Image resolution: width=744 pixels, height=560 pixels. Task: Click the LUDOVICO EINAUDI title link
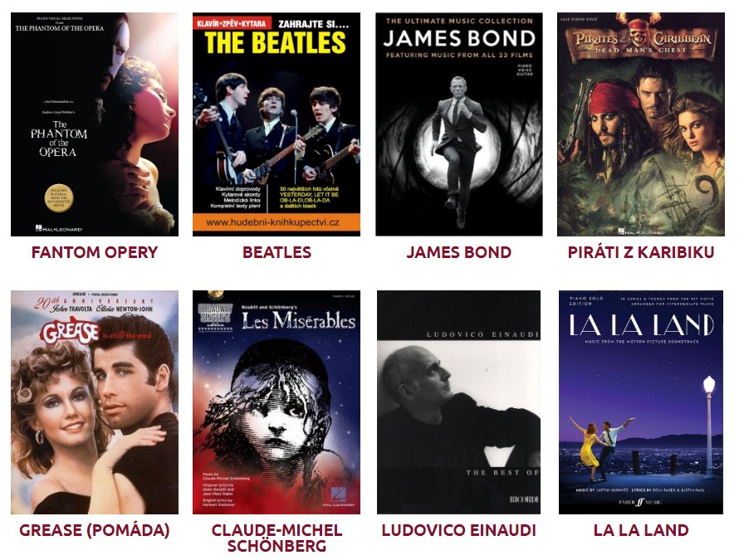tap(459, 530)
